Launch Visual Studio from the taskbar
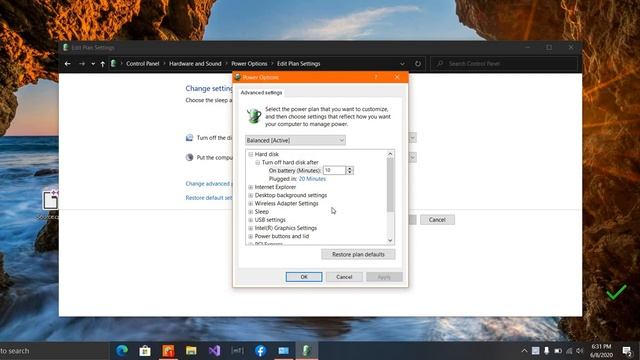The height and width of the screenshot is (360, 640). tap(214, 351)
